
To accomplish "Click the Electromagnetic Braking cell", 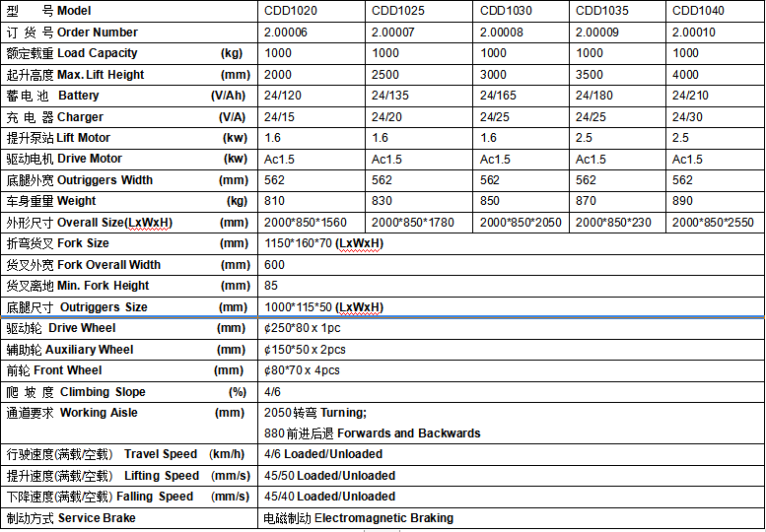I will tap(359, 518).
